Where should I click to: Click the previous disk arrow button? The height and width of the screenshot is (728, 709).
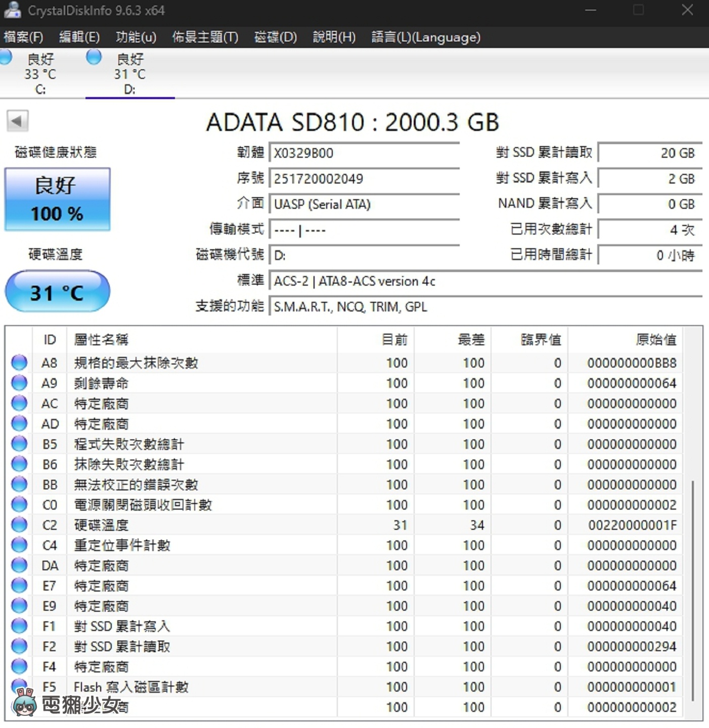[17, 121]
